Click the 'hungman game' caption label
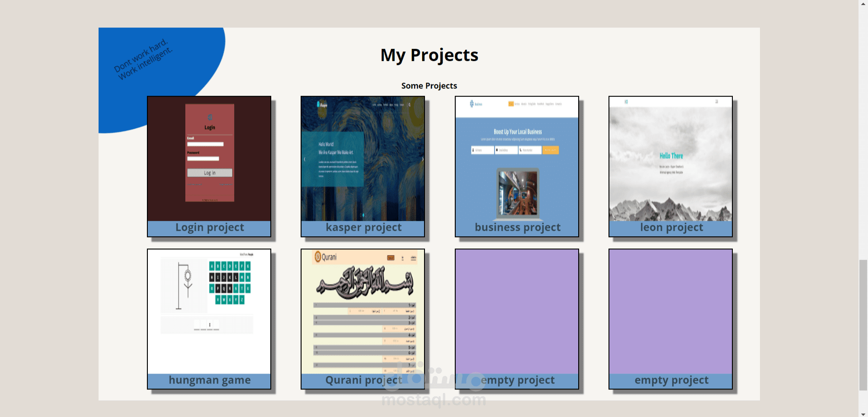This screenshot has height=417, width=868. click(x=210, y=380)
